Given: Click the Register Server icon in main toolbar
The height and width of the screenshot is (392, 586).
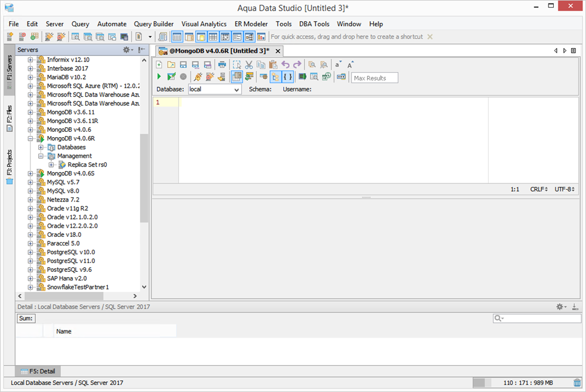Looking at the screenshot, I should pos(10,36).
